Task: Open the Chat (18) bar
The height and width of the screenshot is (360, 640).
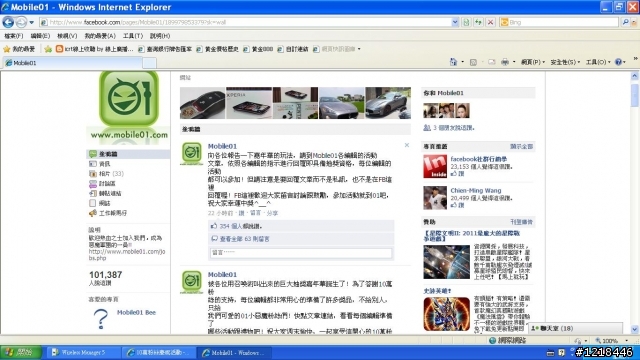Action: coord(576,328)
